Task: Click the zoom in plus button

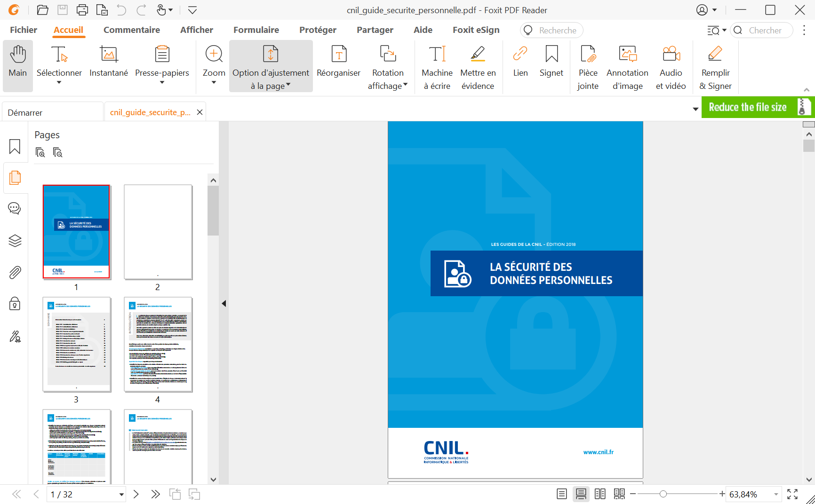Action: 722,494
